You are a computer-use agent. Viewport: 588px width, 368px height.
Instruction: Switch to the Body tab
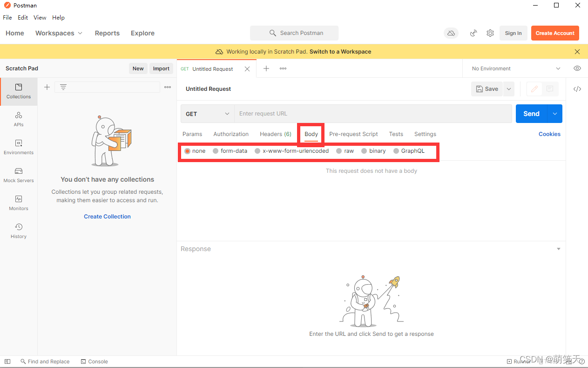(311, 134)
